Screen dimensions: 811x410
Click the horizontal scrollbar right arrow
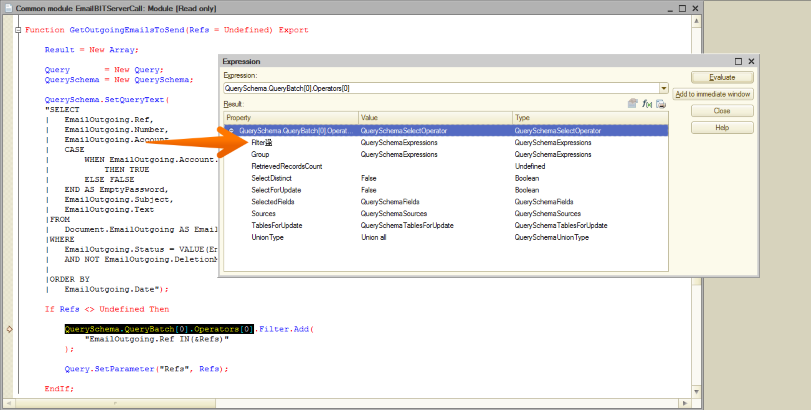[x=685, y=403]
